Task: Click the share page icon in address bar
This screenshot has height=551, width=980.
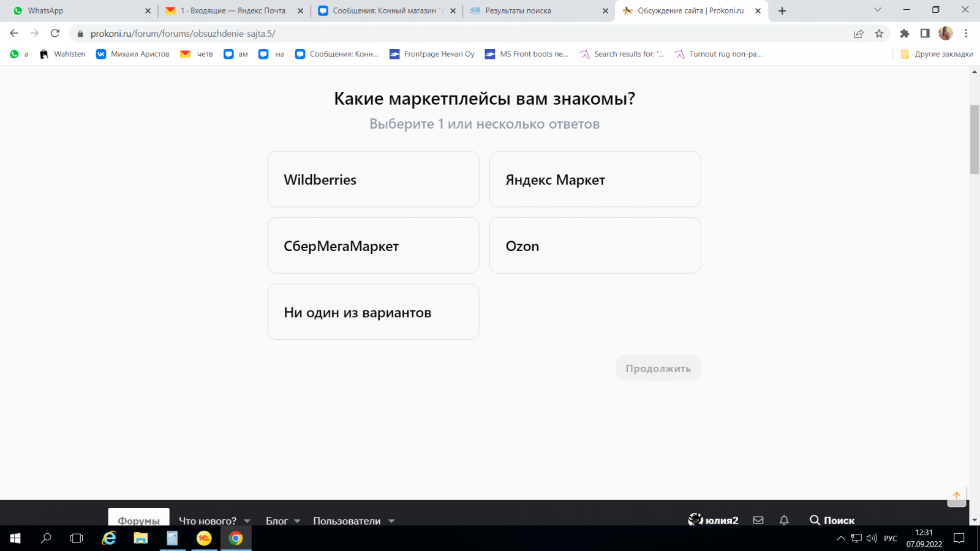Action: tap(859, 34)
